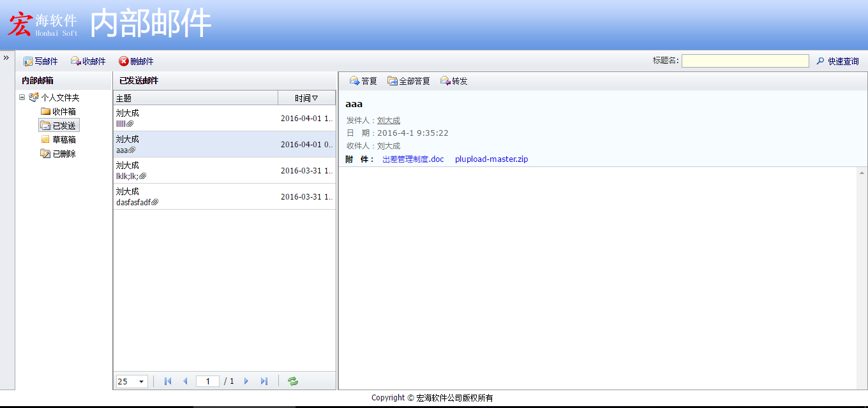Select the mail with subject dasfasfadf
The height and width of the screenshot is (408, 868).
click(x=224, y=196)
